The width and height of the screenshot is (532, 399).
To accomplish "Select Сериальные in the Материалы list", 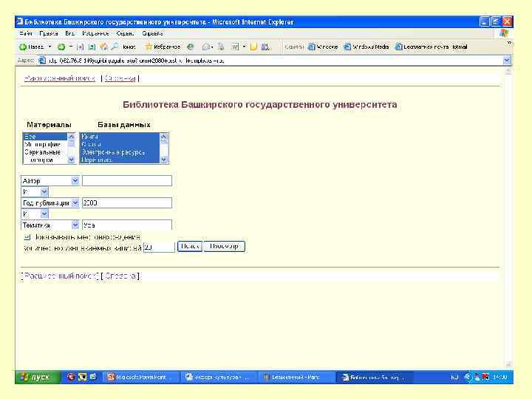I will (x=45, y=152).
